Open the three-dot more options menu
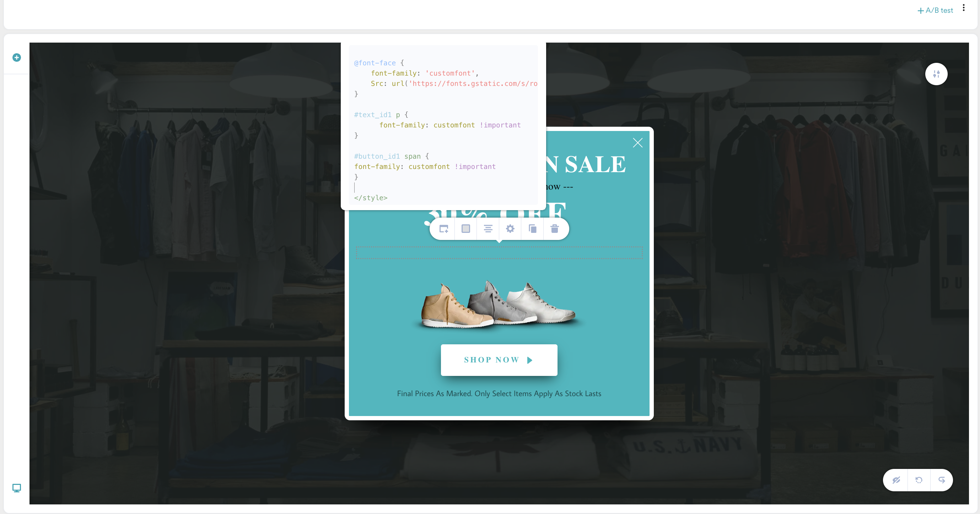Image resolution: width=980 pixels, height=514 pixels. [x=963, y=7]
